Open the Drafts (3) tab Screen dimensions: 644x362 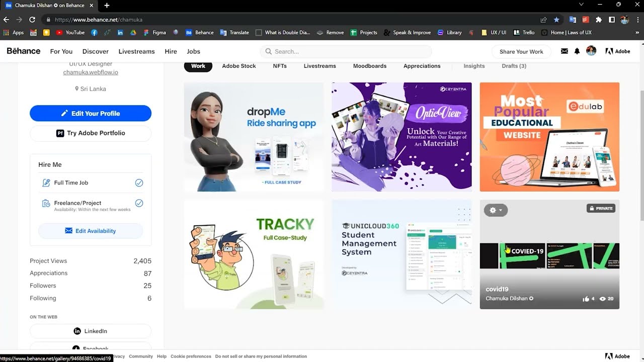514,66
